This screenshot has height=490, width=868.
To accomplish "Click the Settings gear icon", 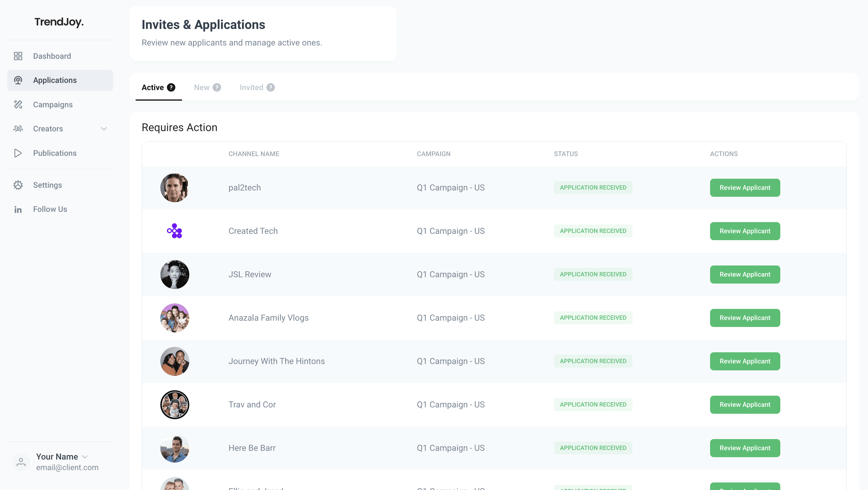I will (18, 185).
